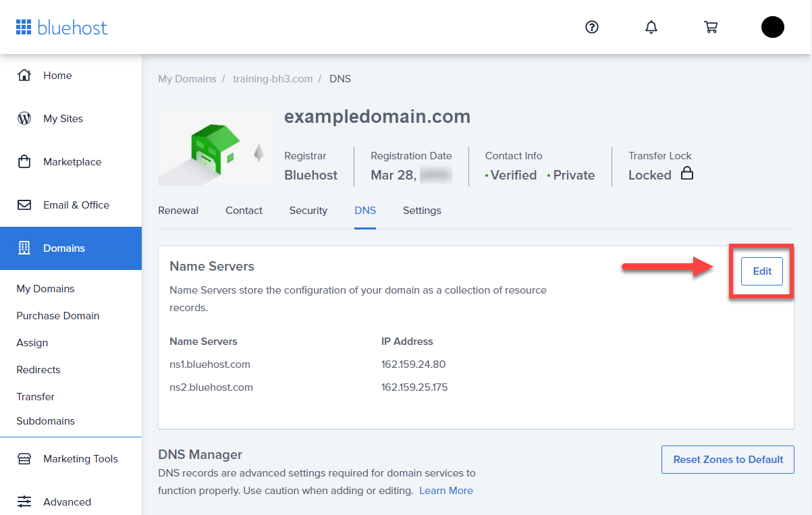Screen dimensions: 812x515
Task: Click the WordPress icon for My Sites
Action: point(24,118)
